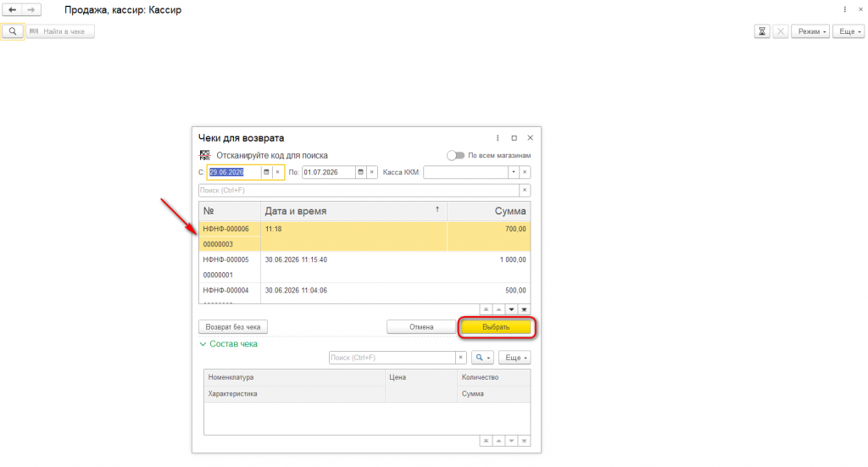Move down one row in receipts list
868x467 pixels.
pos(511,309)
